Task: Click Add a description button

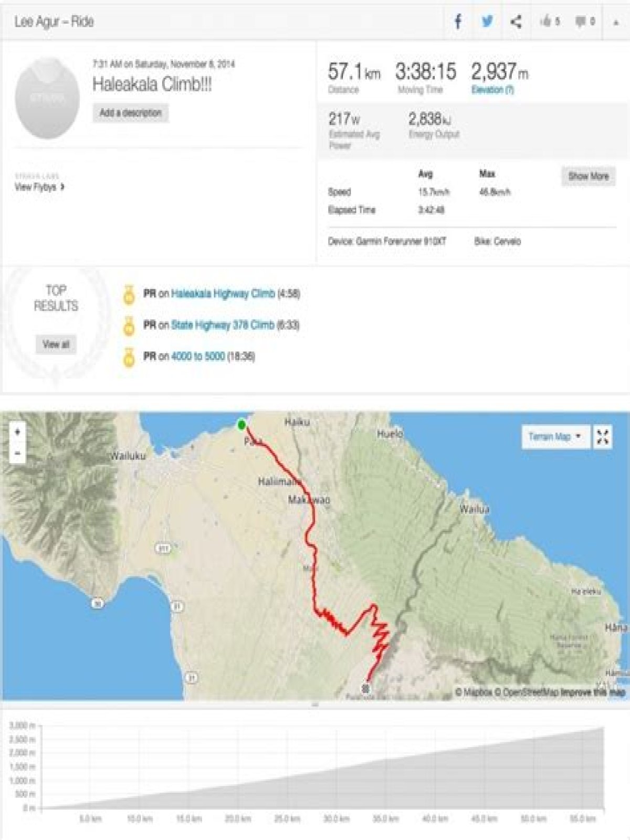Action: tap(131, 112)
